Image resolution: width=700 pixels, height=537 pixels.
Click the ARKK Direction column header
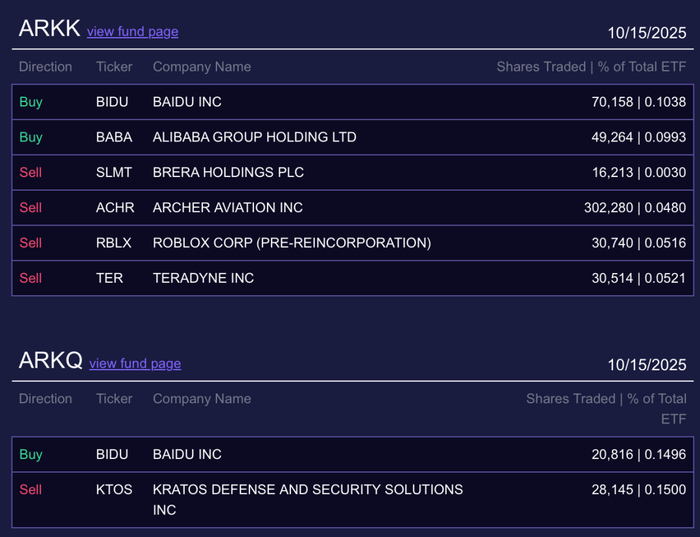click(45, 67)
